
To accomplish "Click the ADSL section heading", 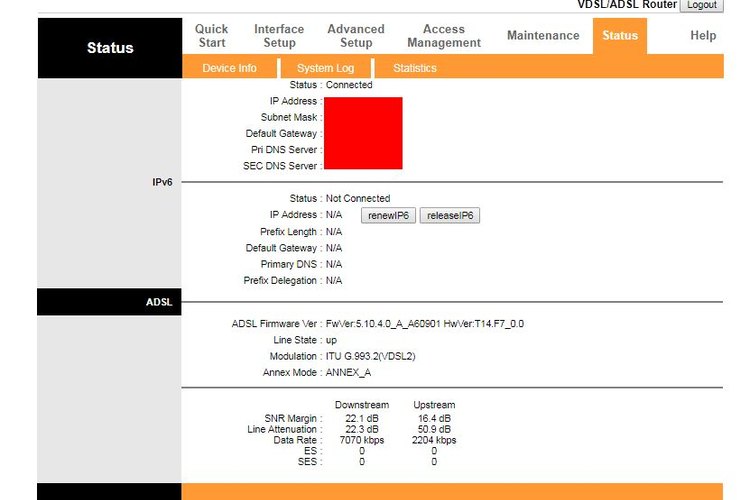I will click(159, 302).
